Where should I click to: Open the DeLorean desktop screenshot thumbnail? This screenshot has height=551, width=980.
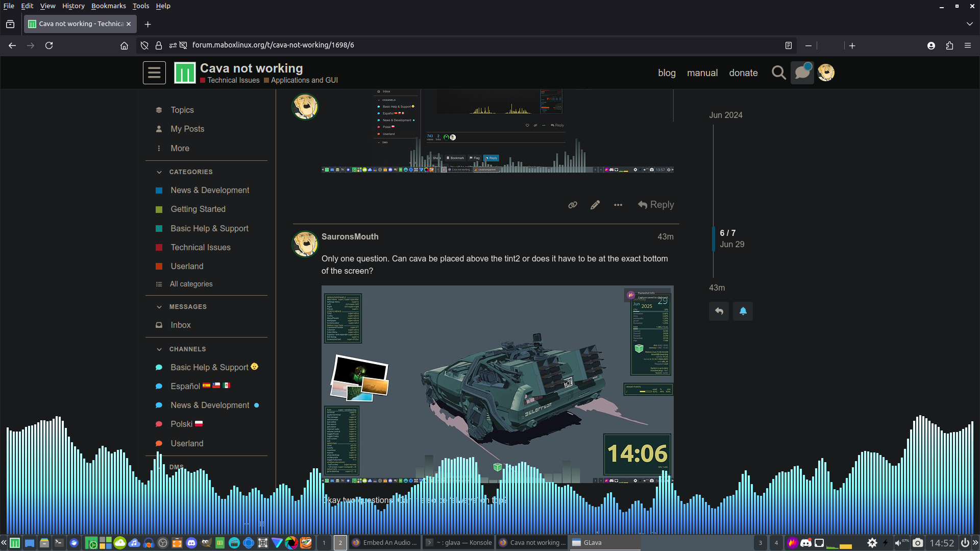click(x=497, y=384)
